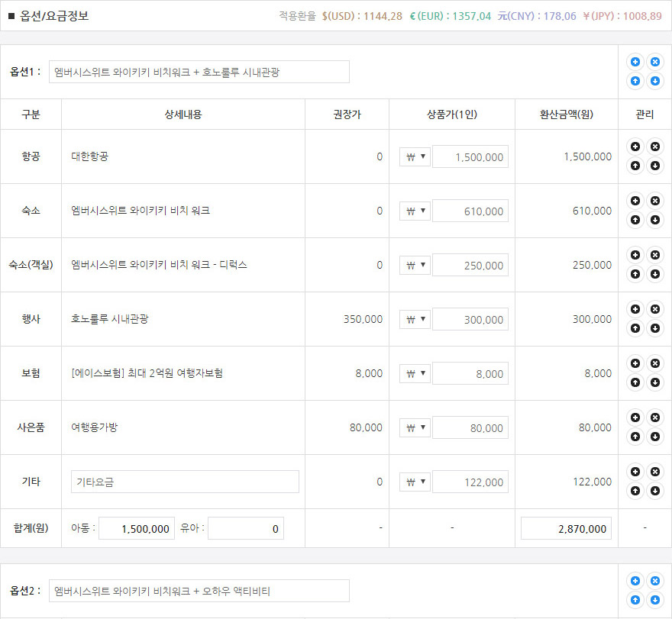Screen dimensions: 672x619
Task: Edit the 유아 total field
Action: coord(246,528)
